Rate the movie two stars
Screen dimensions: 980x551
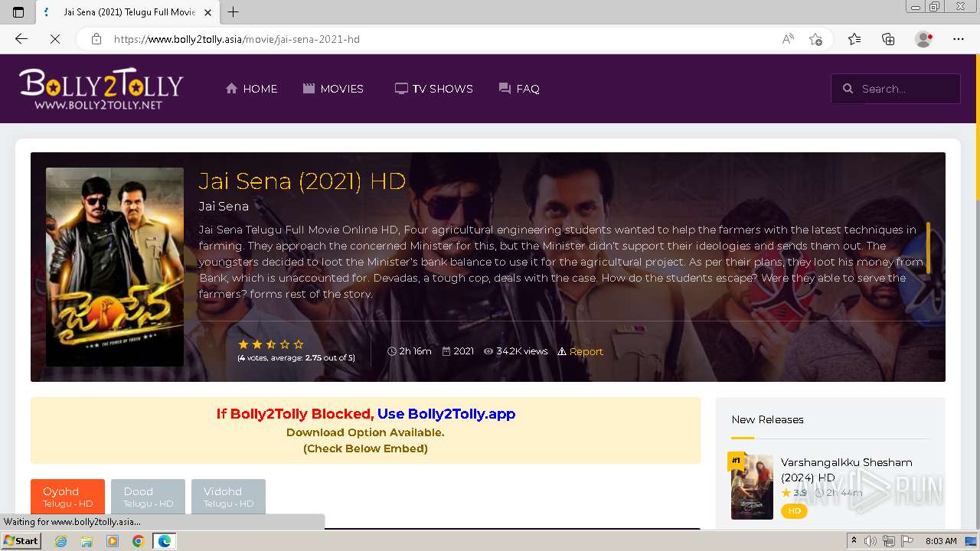coord(257,344)
